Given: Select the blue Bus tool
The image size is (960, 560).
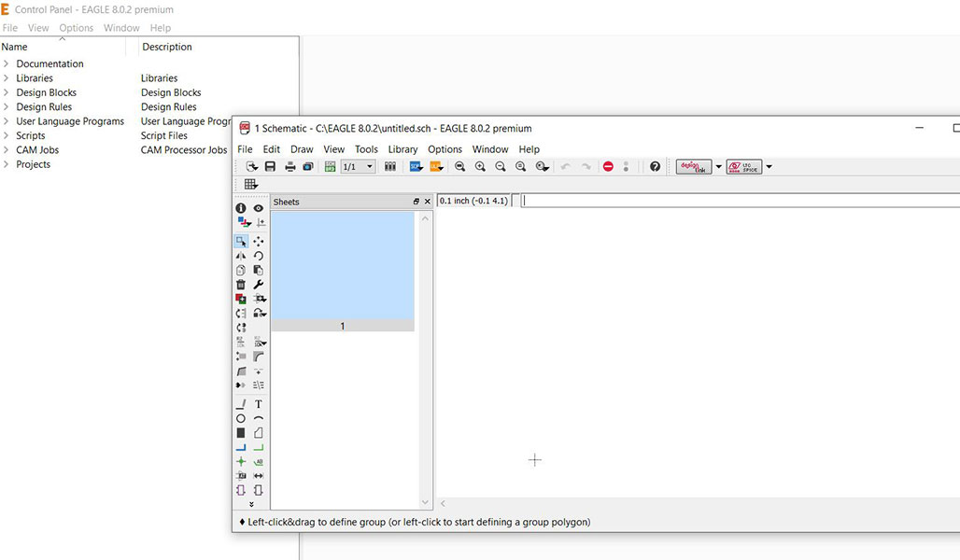Looking at the screenshot, I should pos(241,447).
